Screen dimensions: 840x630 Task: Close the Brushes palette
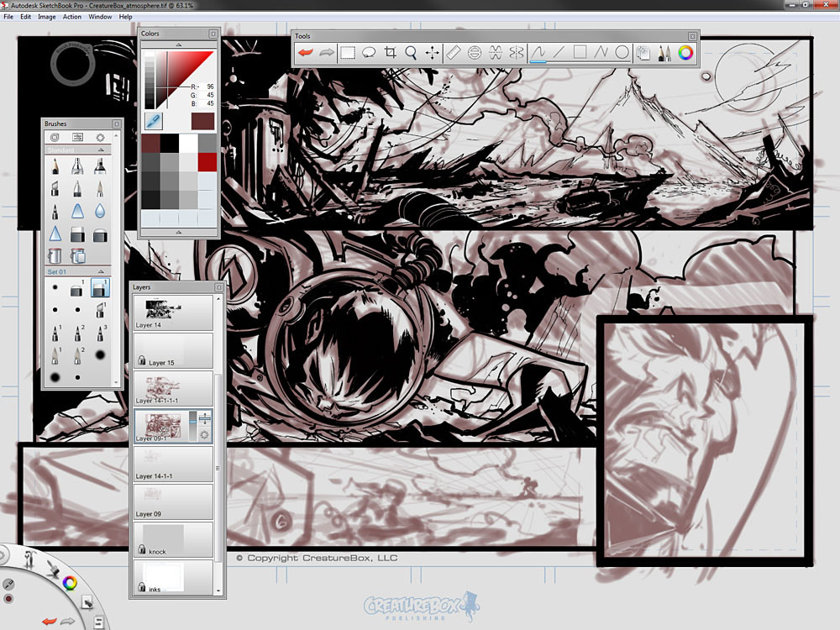tap(116, 123)
